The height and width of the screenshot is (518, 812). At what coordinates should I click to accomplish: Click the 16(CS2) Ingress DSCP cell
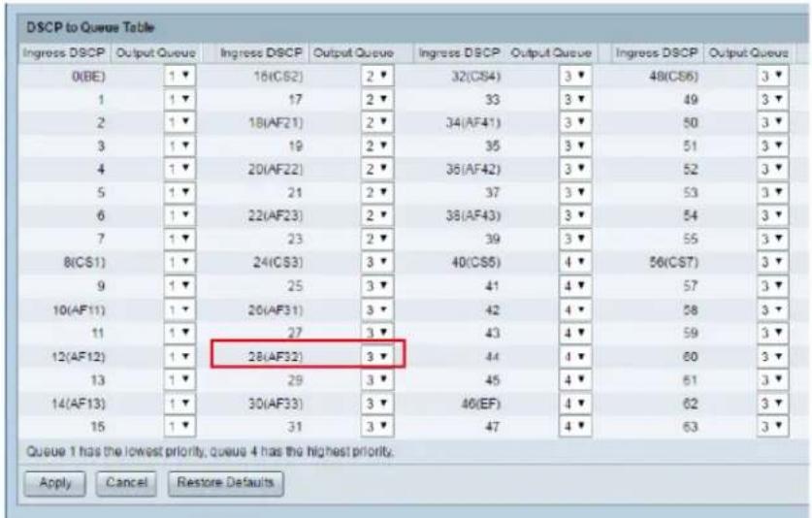click(x=278, y=77)
